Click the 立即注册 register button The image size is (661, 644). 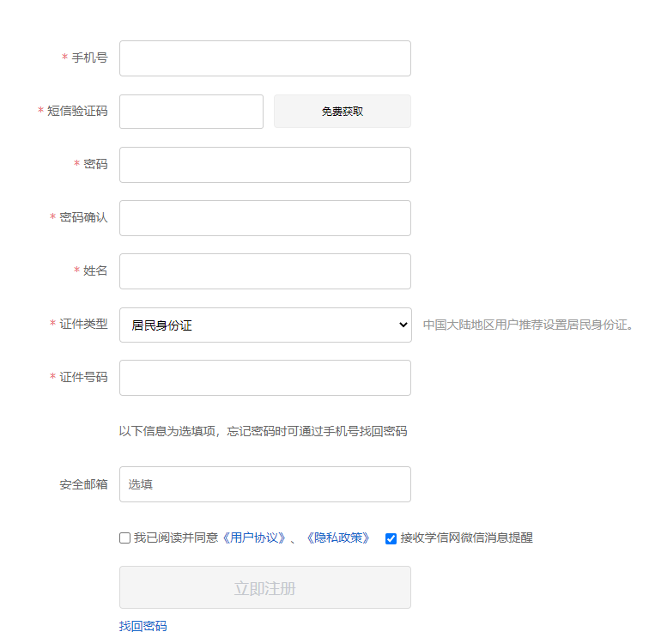pos(265,587)
